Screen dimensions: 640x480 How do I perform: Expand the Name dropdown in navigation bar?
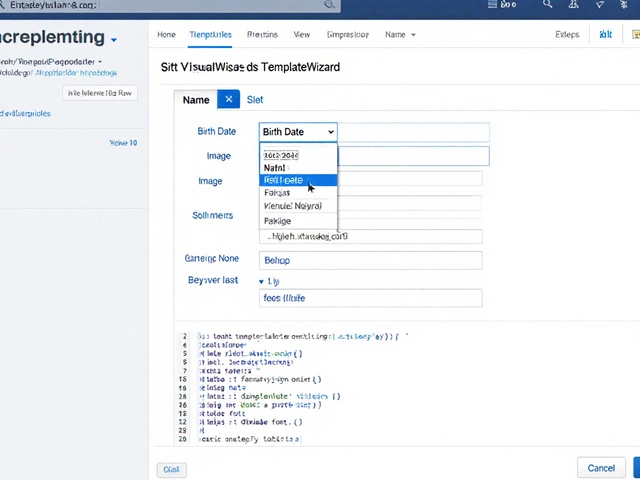tap(400, 35)
